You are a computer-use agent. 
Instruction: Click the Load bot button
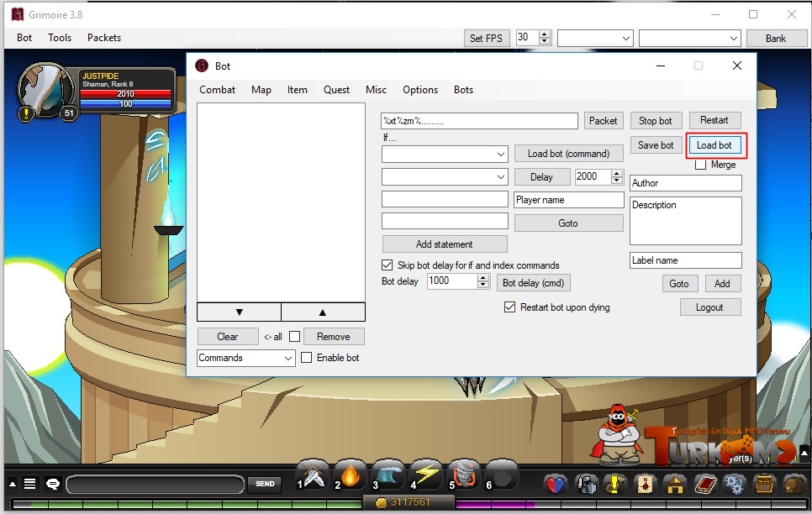715,145
